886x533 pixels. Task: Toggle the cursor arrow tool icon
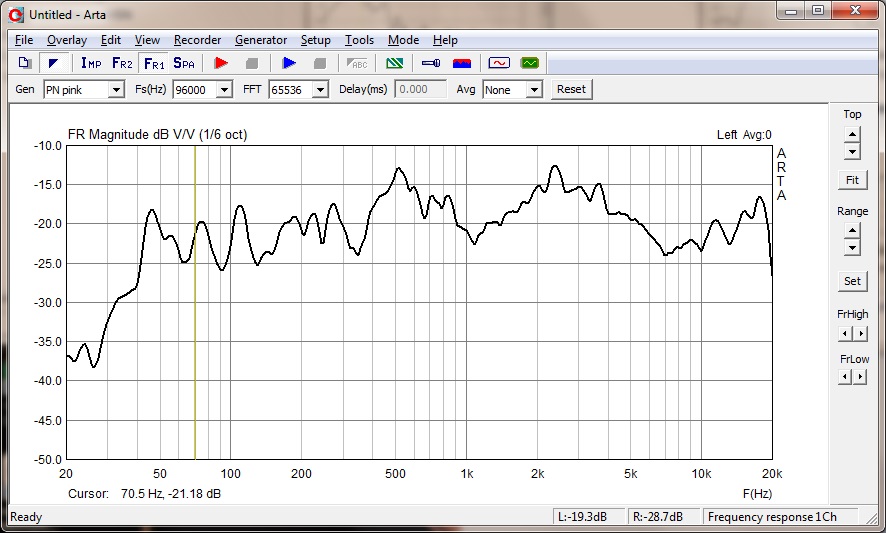[x=54, y=63]
